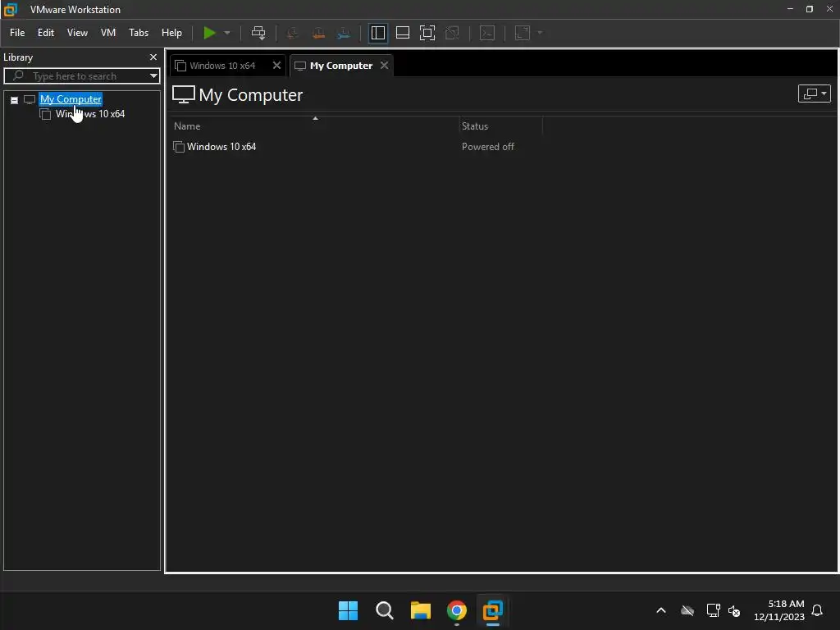Open the Edit menu
The image size is (840, 630).
point(46,33)
